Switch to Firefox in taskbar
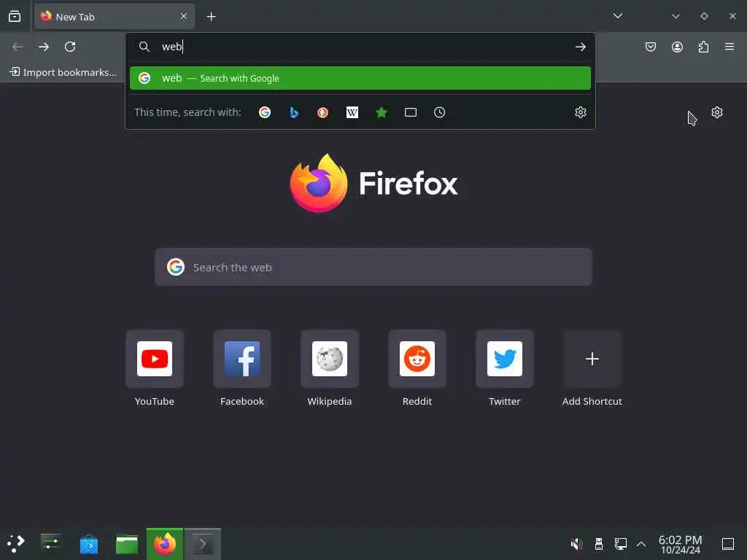 pos(165,543)
